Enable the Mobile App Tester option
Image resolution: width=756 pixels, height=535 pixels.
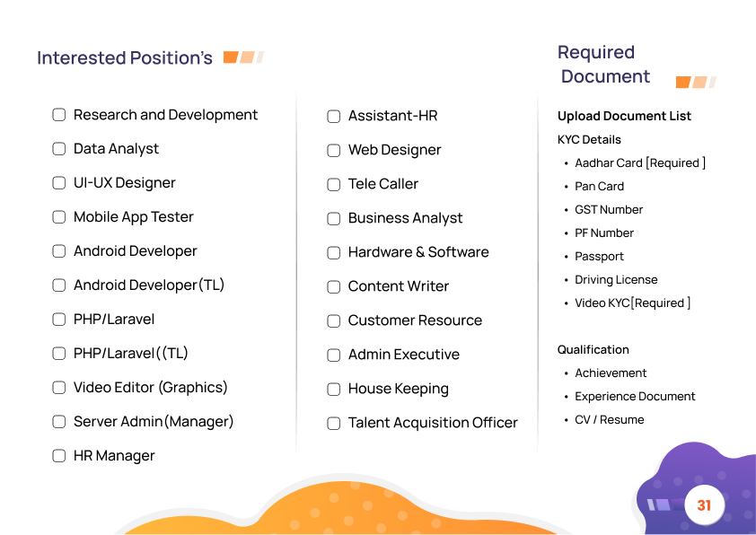59,217
